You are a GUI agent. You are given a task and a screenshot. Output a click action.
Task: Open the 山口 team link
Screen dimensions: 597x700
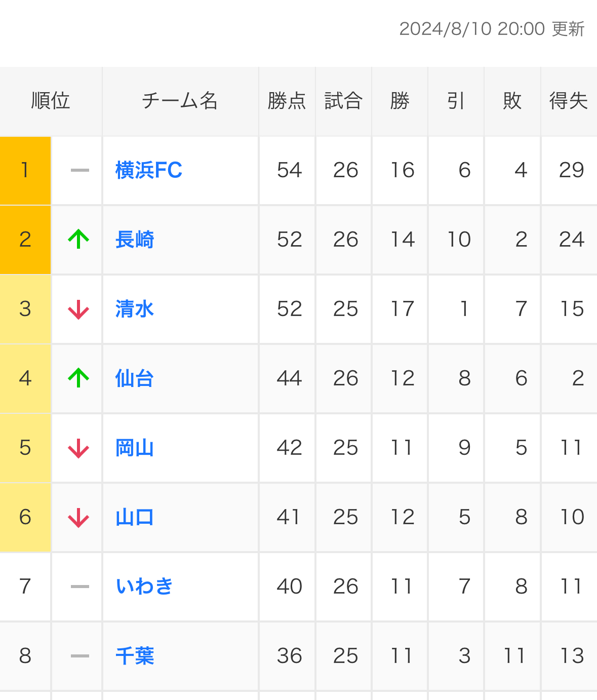click(135, 517)
